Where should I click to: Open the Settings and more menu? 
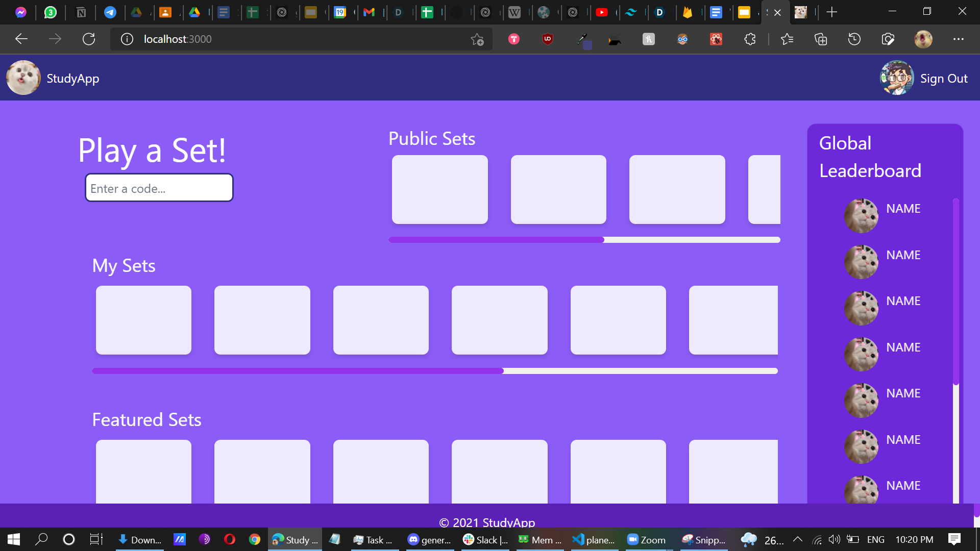tap(959, 39)
